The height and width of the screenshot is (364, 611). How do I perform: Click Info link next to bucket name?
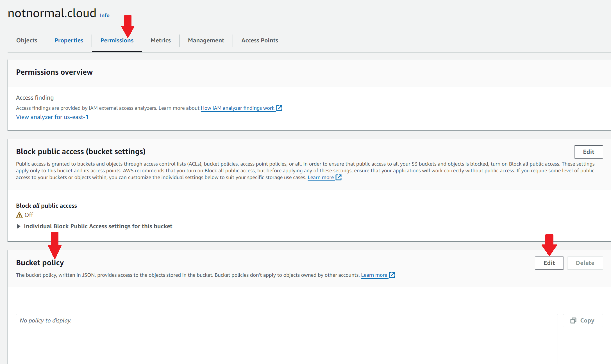105,15
